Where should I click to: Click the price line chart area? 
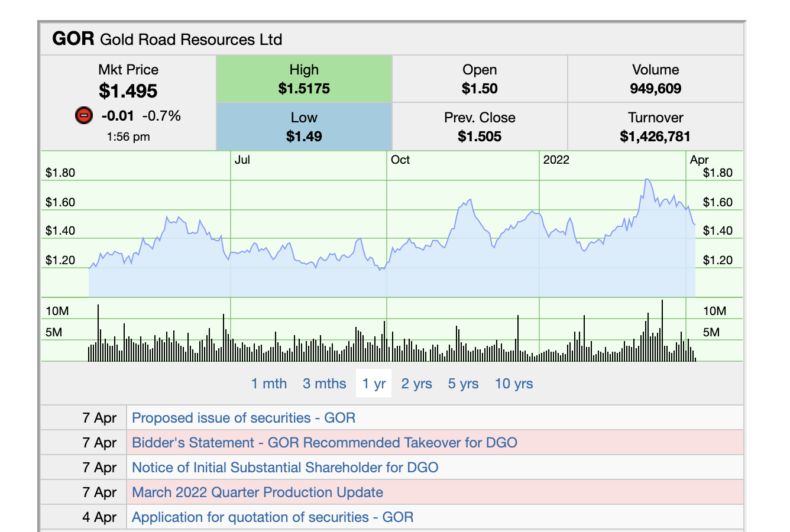pos(392,225)
